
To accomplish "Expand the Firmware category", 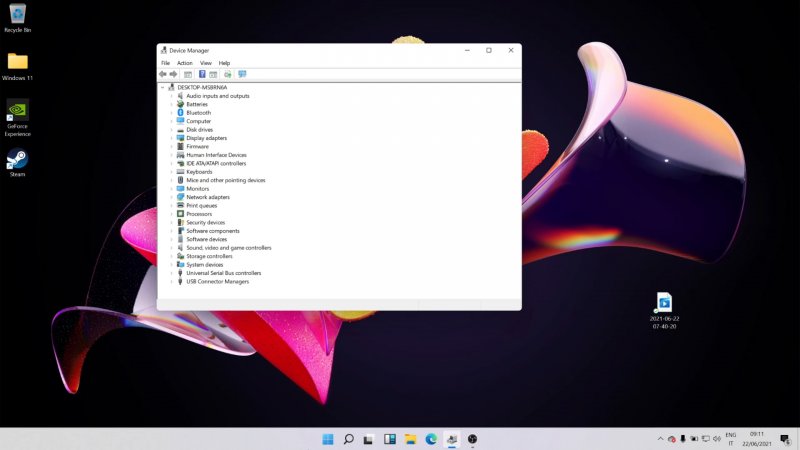I will coord(171,146).
